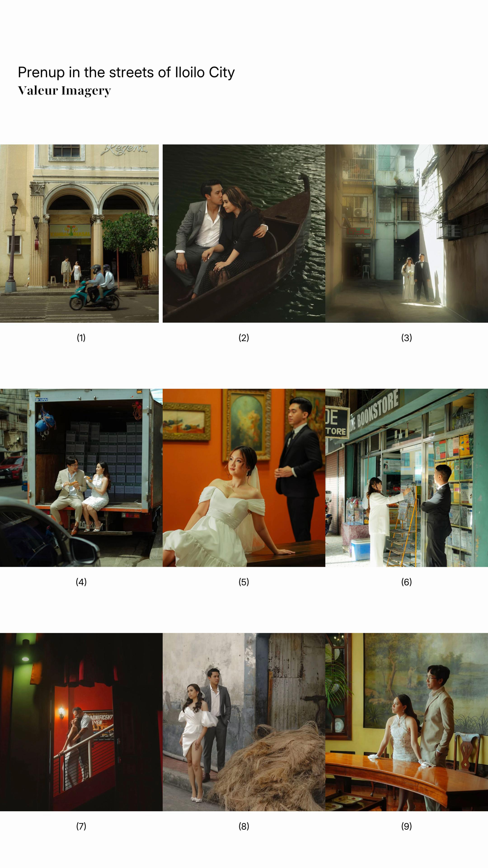Click the (4) caption label
Screen dimensions: 488x868
click(81, 582)
